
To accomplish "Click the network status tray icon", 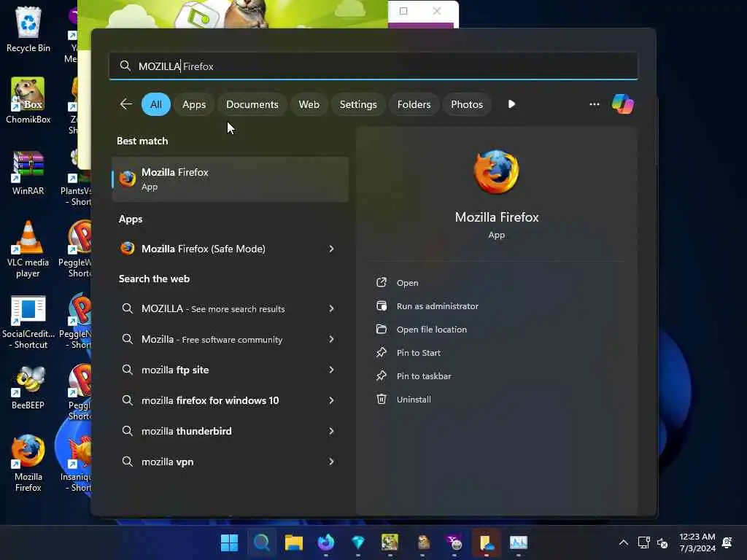I will [x=643, y=542].
